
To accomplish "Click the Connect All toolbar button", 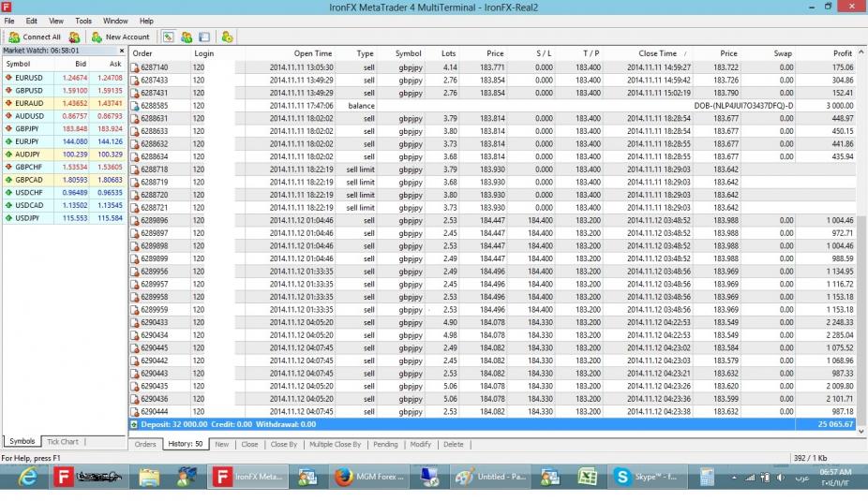I will [x=36, y=37].
